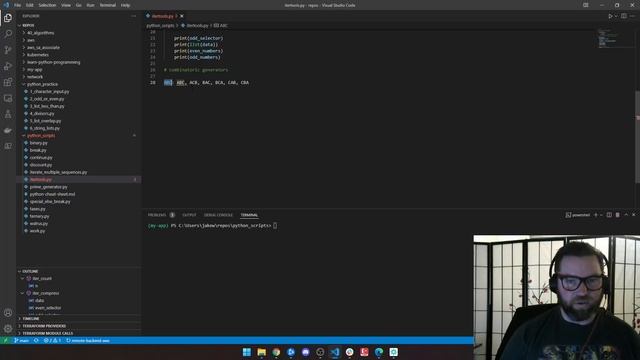
Task: Open the Explorer view in activity bar
Action: coord(8,18)
